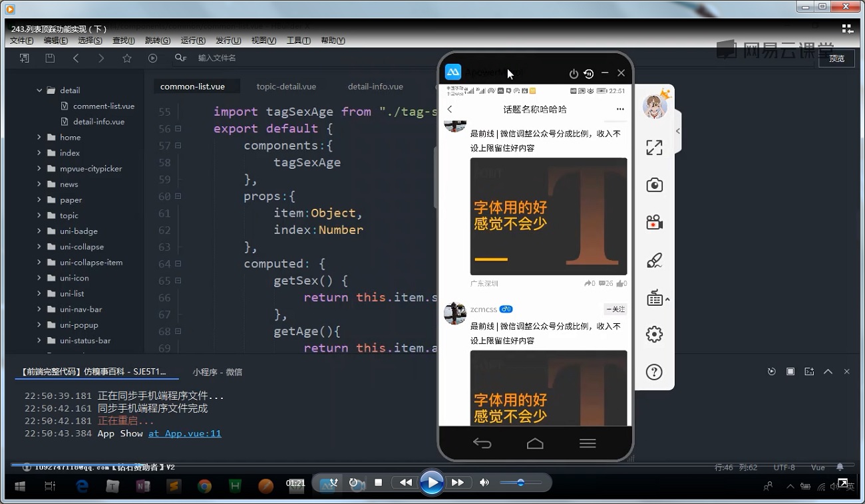
Task: Click the star bookmark icon in toolbar
Action: (x=127, y=58)
